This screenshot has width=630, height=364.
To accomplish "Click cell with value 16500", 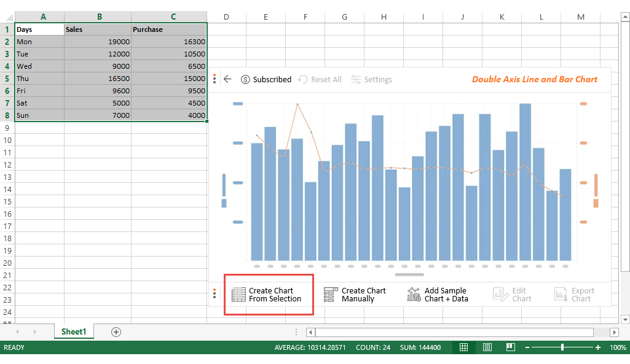I will tap(98, 79).
